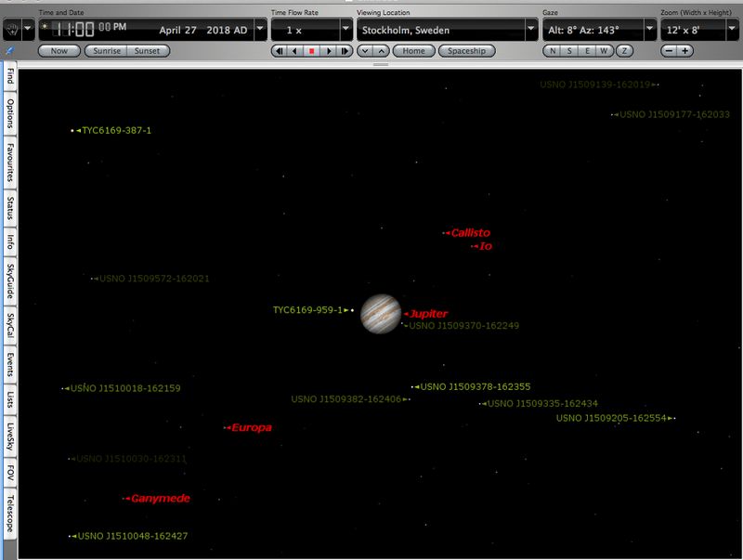
Task: Point gaze to zenith with Z button
Action: pos(625,51)
